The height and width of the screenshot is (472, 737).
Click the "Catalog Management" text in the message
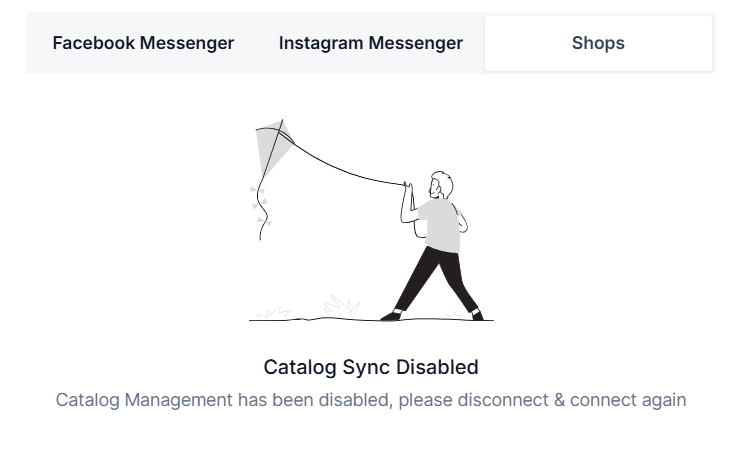143,400
